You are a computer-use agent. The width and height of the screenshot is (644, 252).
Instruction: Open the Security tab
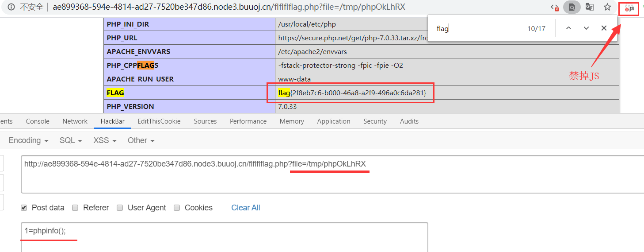click(x=375, y=121)
